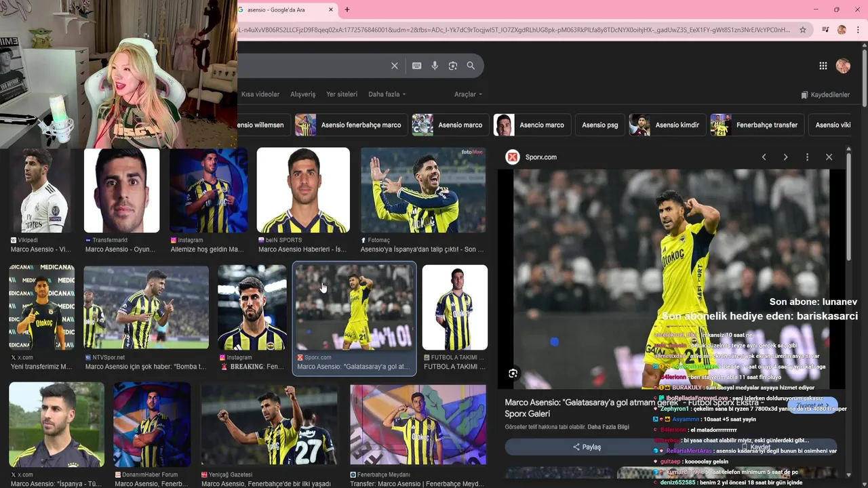This screenshot has width=868, height=488.
Task: Select the 'Fenerbahçe transfer' suggestion chip
Action: pyautogui.click(x=757, y=125)
